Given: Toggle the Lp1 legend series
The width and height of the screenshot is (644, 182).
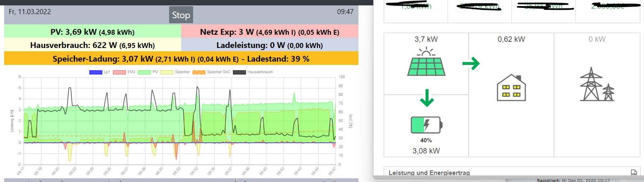Looking at the screenshot, I should pyautogui.click(x=100, y=72).
